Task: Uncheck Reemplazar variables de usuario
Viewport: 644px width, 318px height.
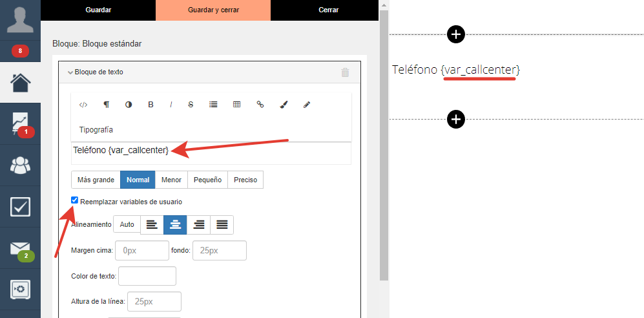Action: coord(75,200)
